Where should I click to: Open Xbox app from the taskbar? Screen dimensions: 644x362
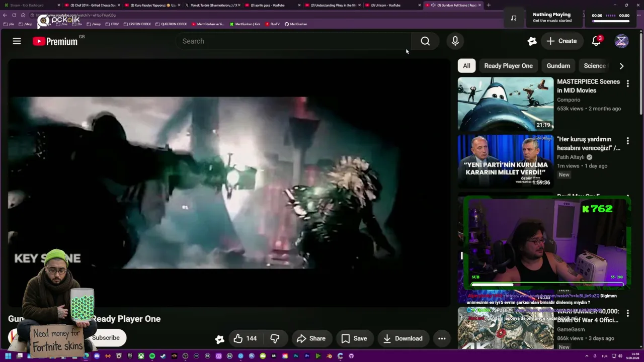[x=141, y=356]
